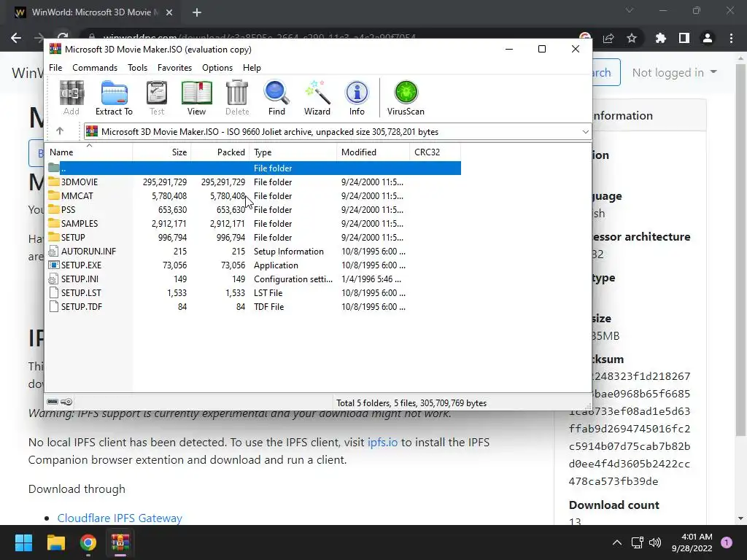Open the Commands menu
This screenshot has width=747, height=560.
click(x=95, y=68)
